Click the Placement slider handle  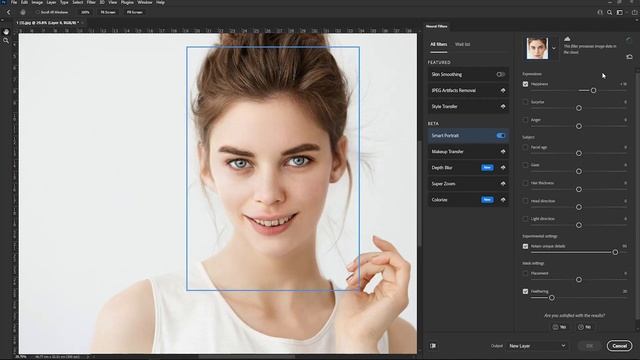click(579, 280)
